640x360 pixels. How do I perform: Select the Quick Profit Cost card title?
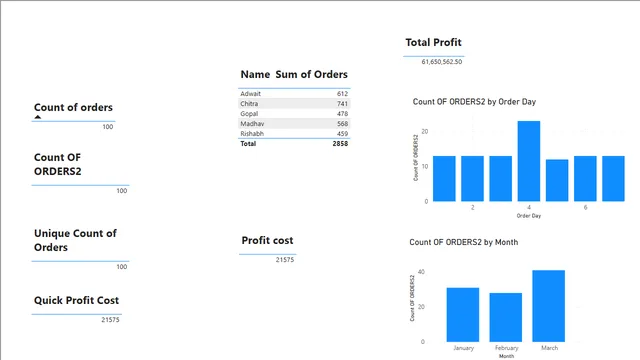76,300
